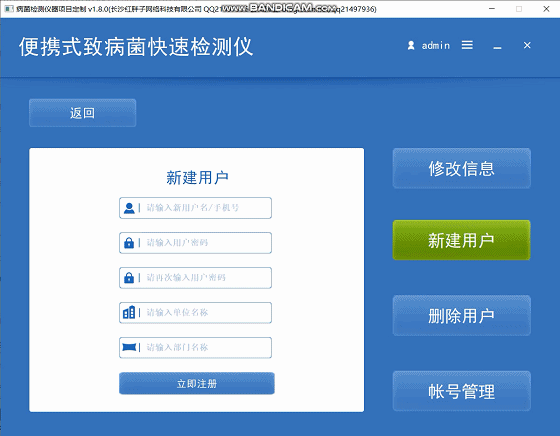
Task: Focus the department name input field
Action: [x=195, y=347]
